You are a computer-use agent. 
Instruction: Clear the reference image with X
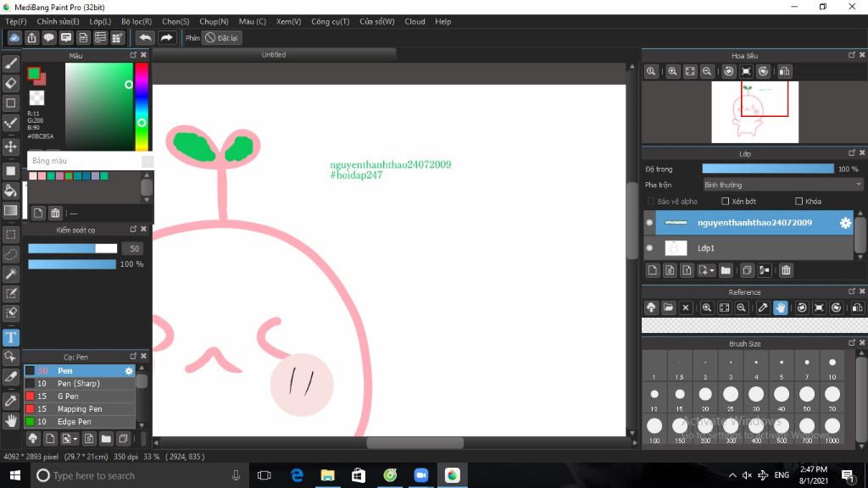coord(685,308)
